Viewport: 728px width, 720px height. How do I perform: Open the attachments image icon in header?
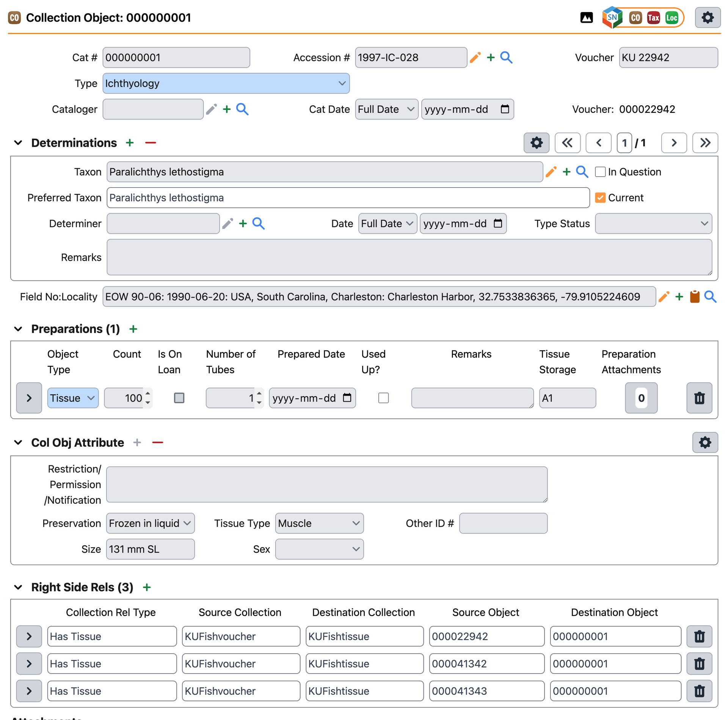586,18
